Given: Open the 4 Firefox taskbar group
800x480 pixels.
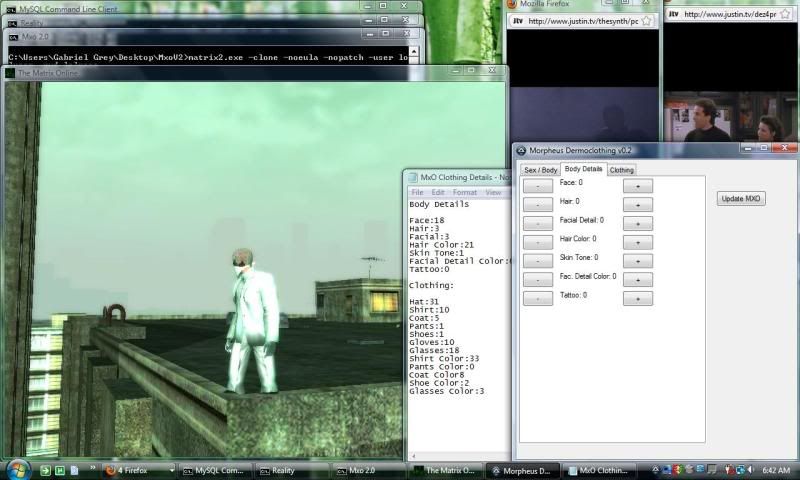Looking at the screenshot, I should pos(138,470).
